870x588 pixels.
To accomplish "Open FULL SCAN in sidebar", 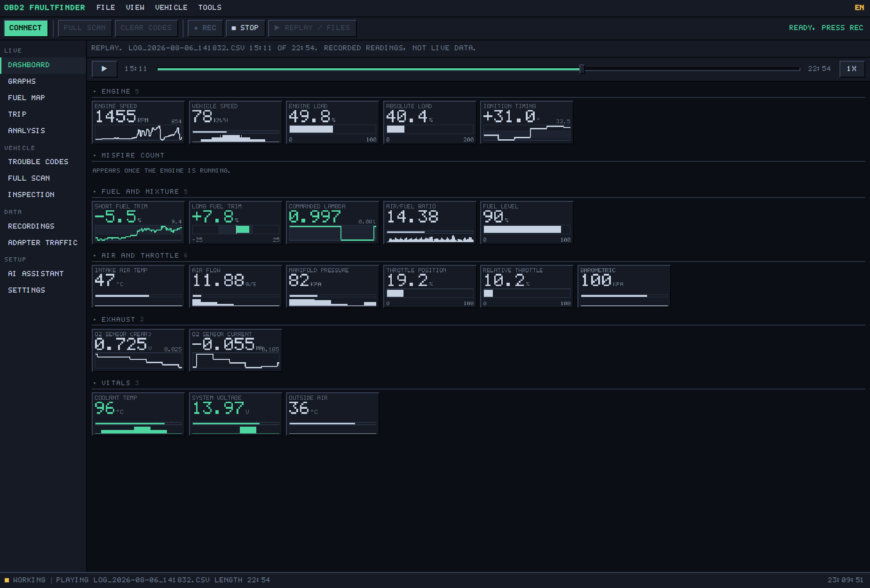I will 43,178.
